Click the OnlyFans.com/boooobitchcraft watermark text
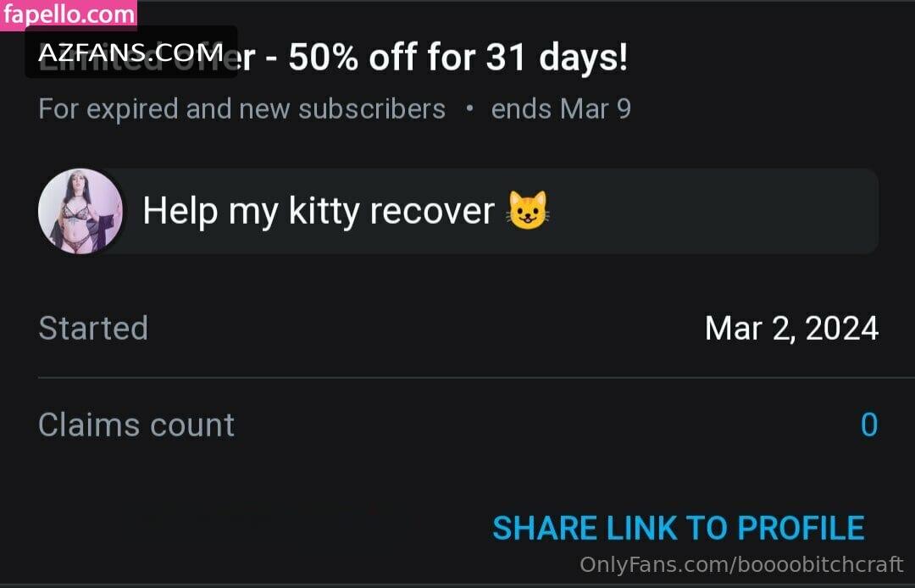The width and height of the screenshot is (915, 588). click(x=741, y=564)
